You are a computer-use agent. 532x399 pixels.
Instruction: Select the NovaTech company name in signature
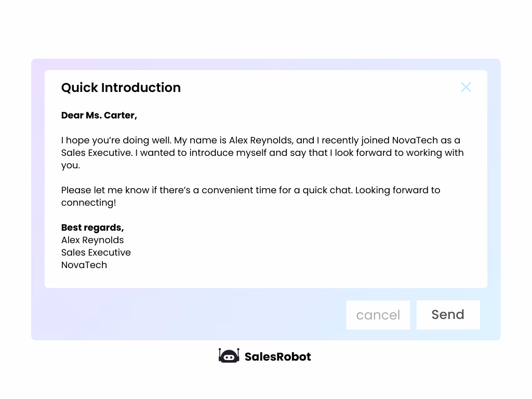tap(84, 265)
